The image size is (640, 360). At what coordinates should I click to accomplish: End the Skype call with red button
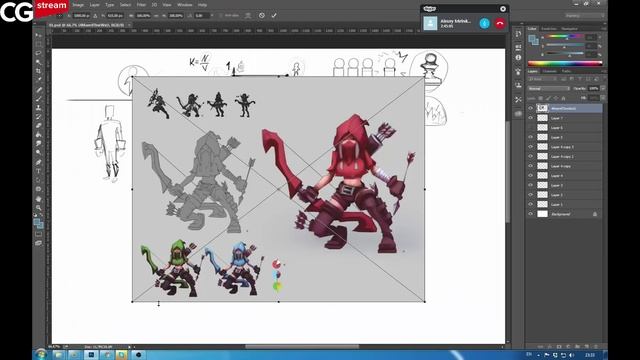[500, 23]
